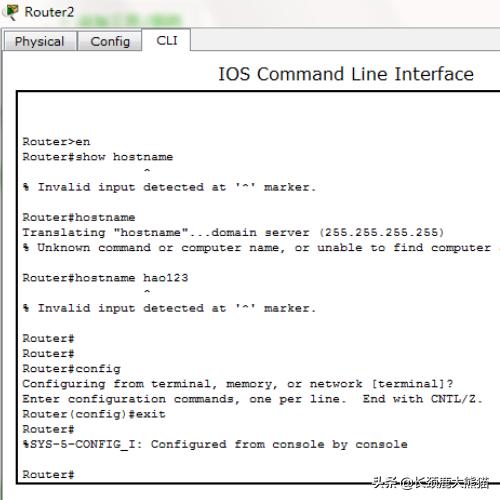Image resolution: width=500 pixels, height=500 pixels.
Task: Click the 'Router#show hostname' command line
Action: tap(98, 157)
